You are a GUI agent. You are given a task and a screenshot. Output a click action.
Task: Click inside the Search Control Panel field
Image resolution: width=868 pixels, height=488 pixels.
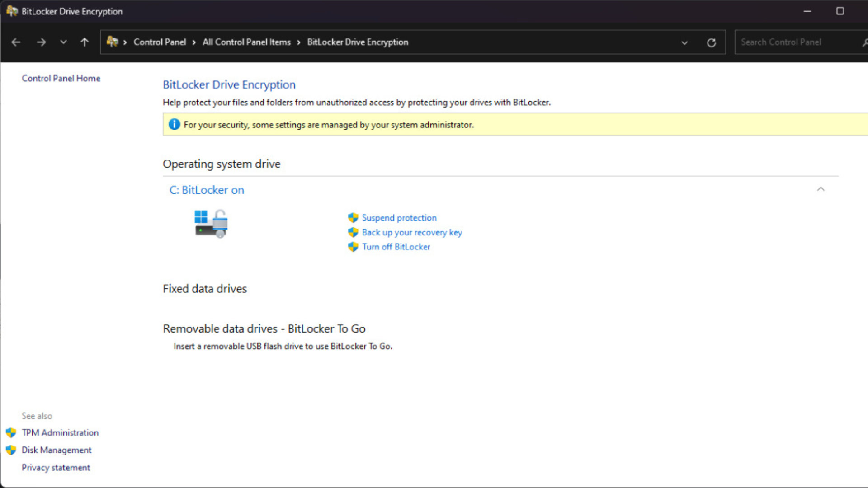796,42
